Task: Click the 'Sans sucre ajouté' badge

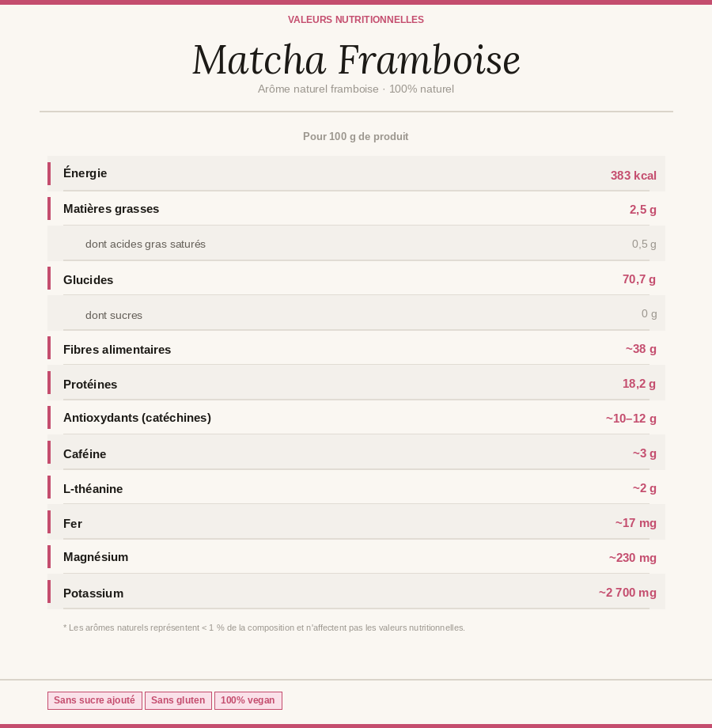Action: point(94,700)
